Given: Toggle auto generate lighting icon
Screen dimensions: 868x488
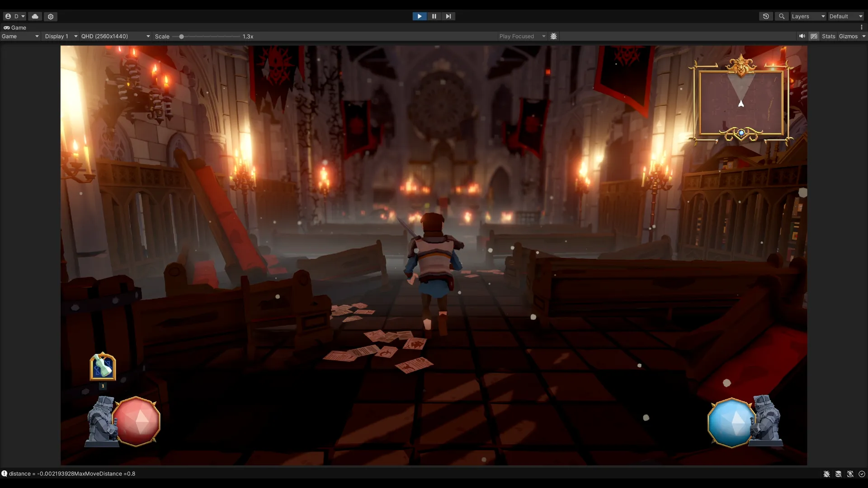Looking at the screenshot, I should (x=850, y=474).
